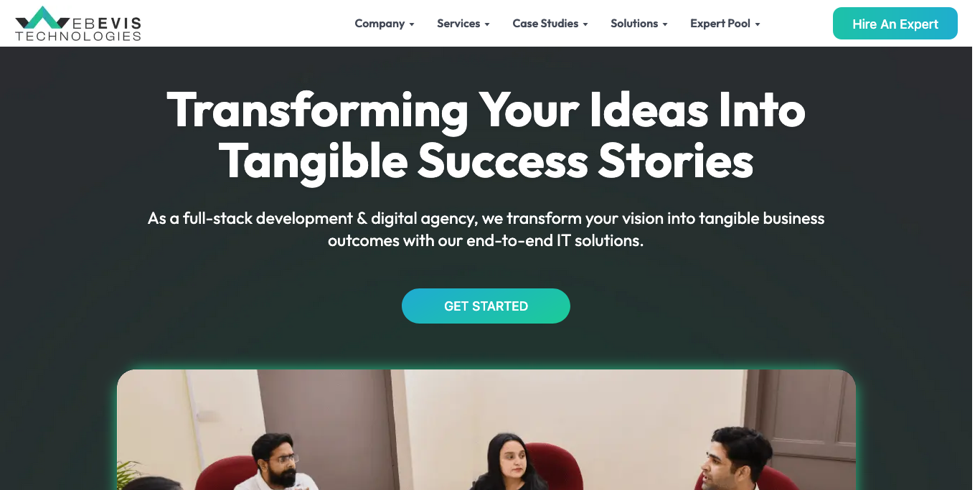Click the full-stack development agency subtitle text
This screenshot has height=490, width=980.
pos(486,229)
